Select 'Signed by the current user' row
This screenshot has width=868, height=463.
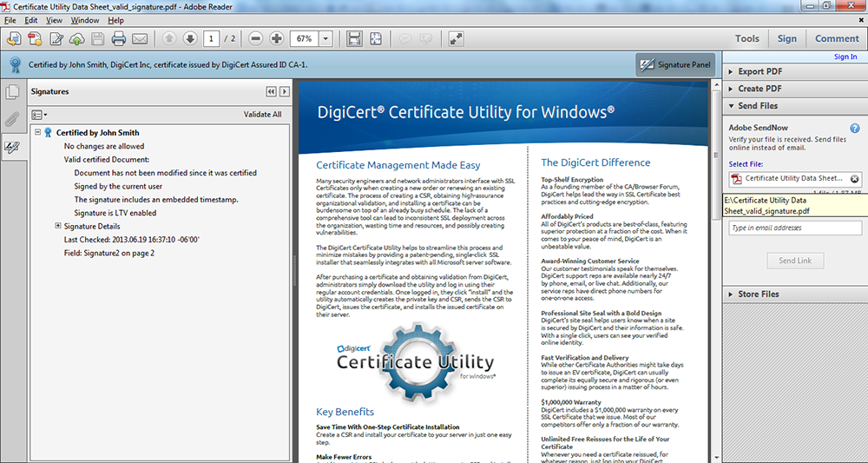tap(118, 186)
